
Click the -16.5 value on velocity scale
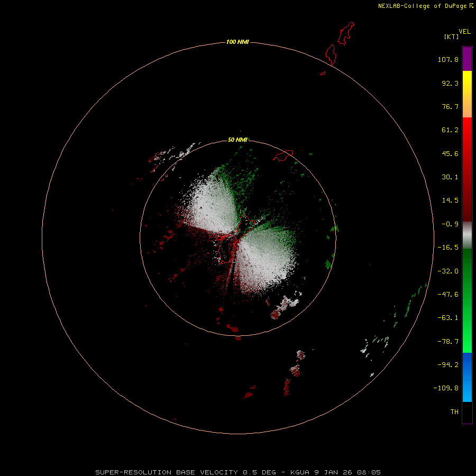pyautogui.click(x=448, y=248)
